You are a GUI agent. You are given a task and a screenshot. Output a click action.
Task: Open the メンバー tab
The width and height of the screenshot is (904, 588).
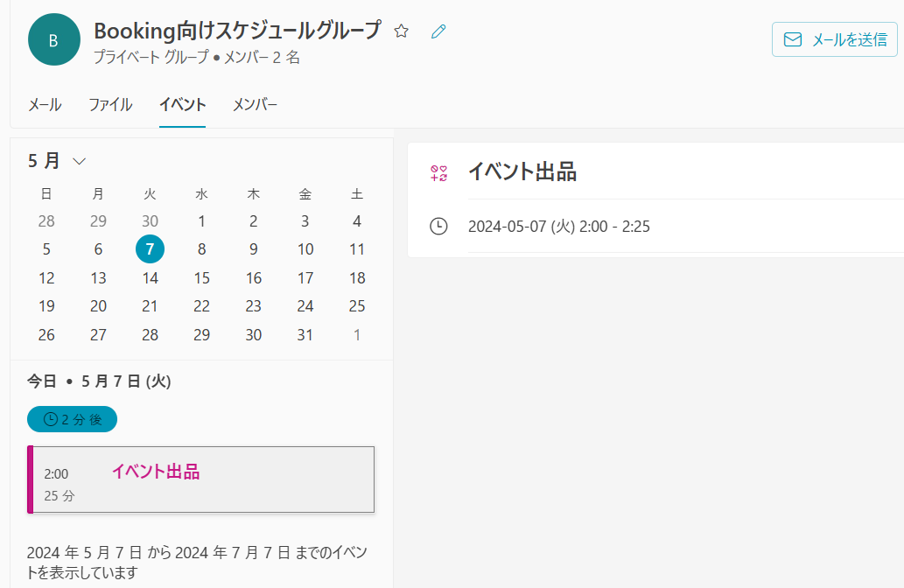[x=255, y=105]
